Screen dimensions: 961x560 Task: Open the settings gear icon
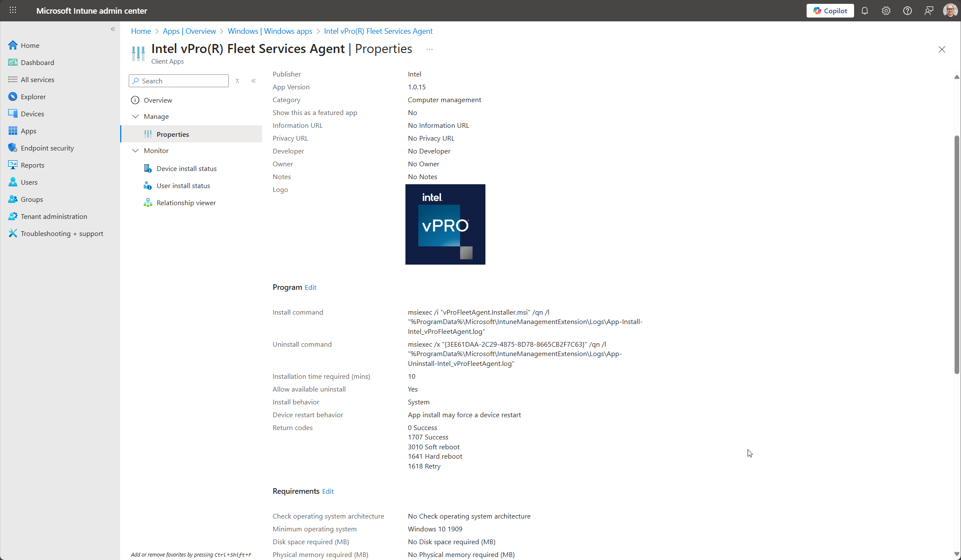tap(886, 11)
